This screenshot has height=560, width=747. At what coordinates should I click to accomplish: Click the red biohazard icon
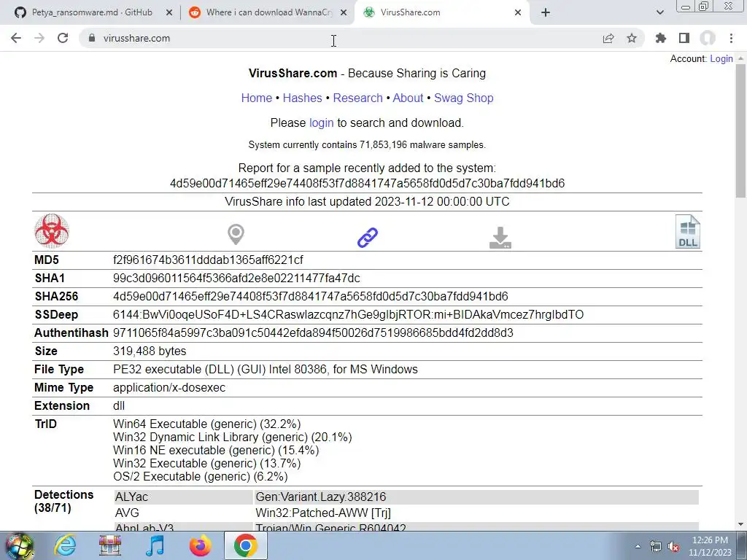pyautogui.click(x=52, y=231)
